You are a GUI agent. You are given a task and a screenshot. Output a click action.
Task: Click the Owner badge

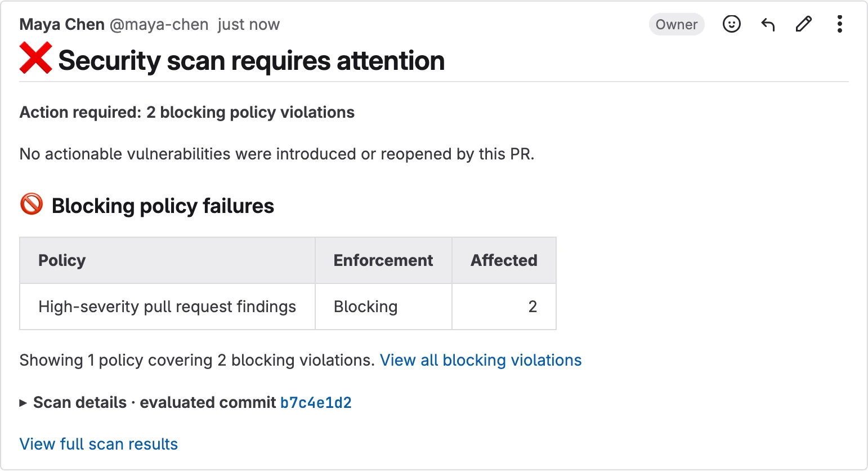coord(677,24)
